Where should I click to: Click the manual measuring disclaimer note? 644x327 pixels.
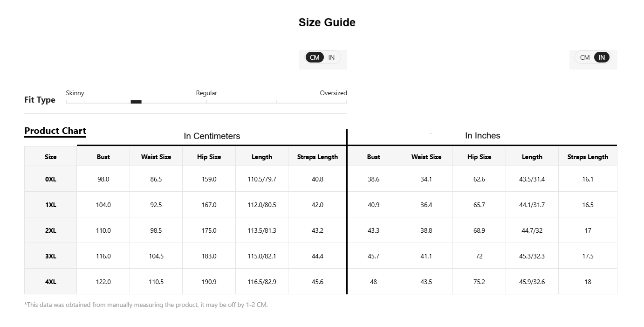click(146, 305)
